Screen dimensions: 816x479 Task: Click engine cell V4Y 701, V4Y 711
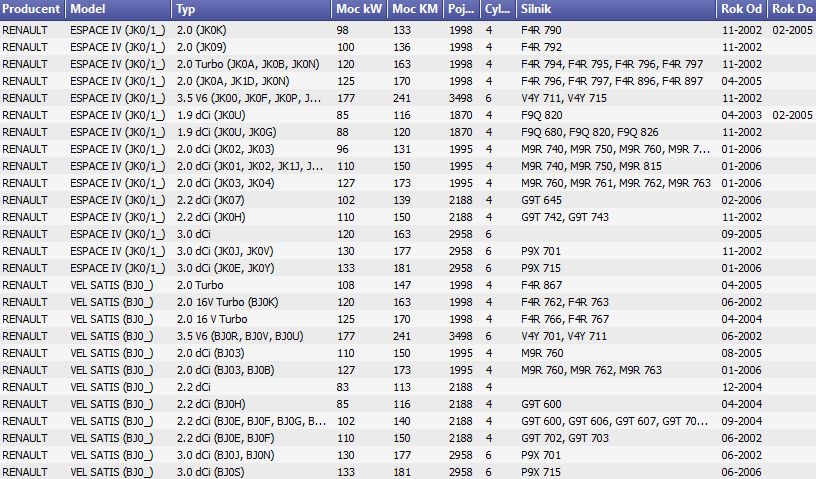point(564,336)
